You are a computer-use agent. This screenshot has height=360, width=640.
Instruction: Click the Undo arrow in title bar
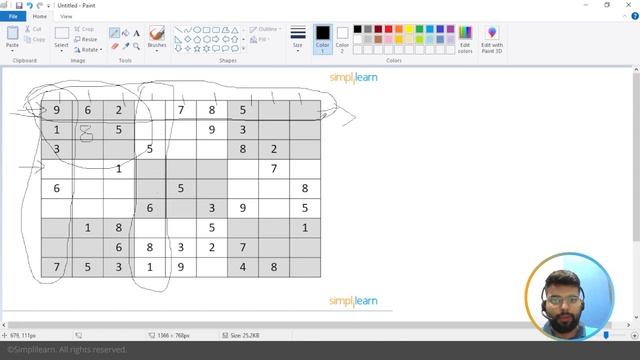(29, 5)
